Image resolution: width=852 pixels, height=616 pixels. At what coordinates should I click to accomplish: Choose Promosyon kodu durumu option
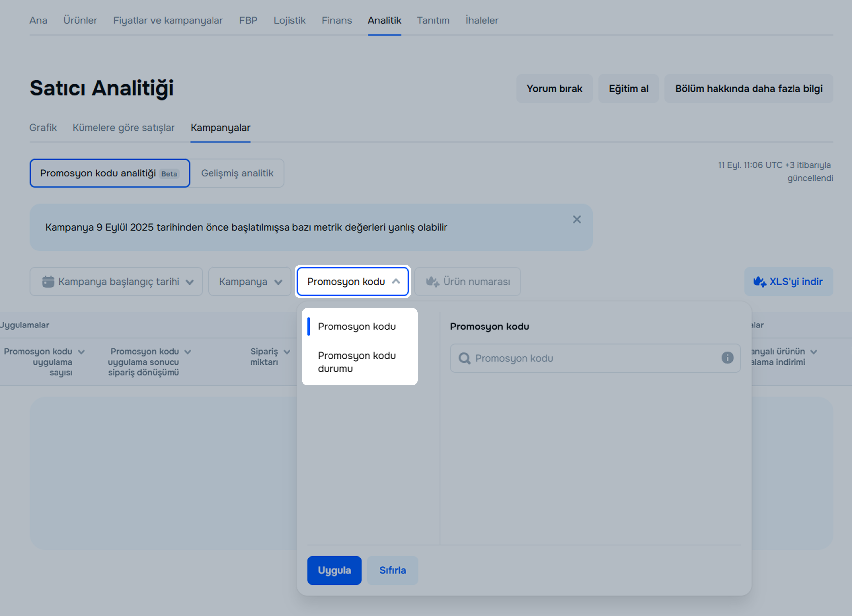click(357, 362)
